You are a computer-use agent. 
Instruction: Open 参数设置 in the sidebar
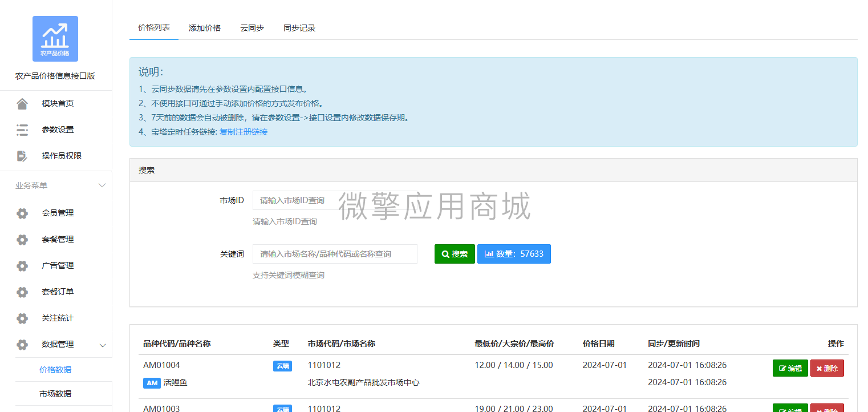pyautogui.click(x=58, y=130)
